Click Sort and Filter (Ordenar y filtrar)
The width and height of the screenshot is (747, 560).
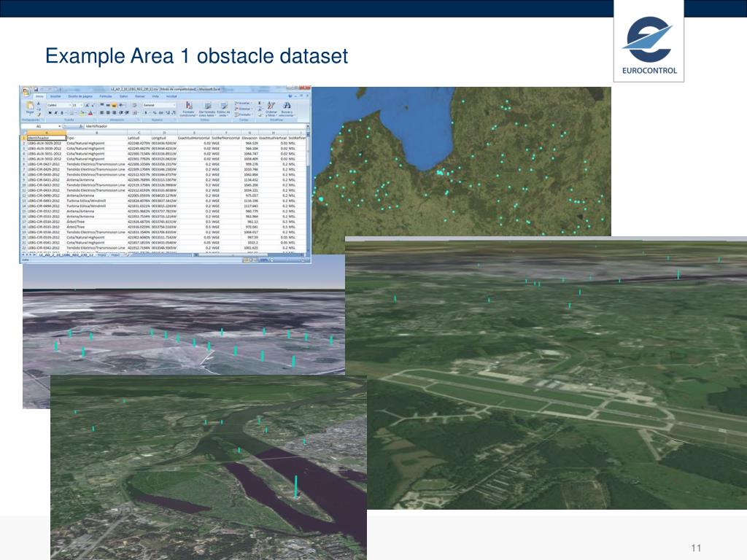pyautogui.click(x=271, y=108)
